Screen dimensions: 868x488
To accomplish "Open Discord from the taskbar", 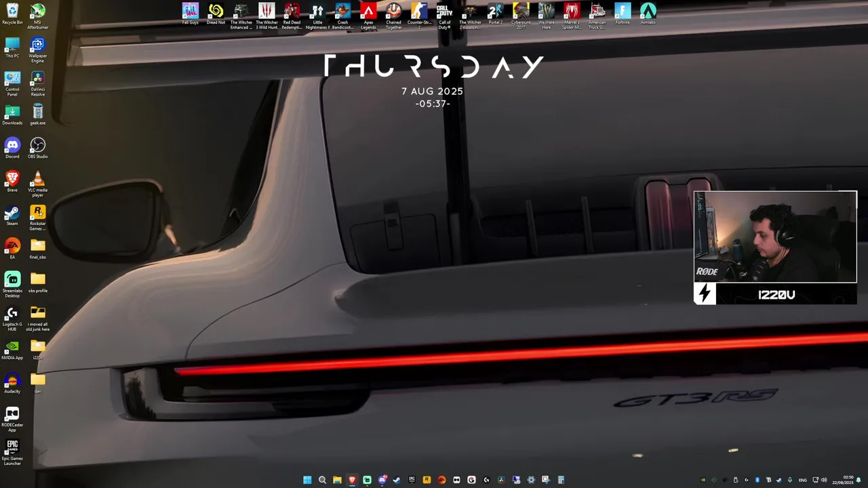I will click(382, 480).
